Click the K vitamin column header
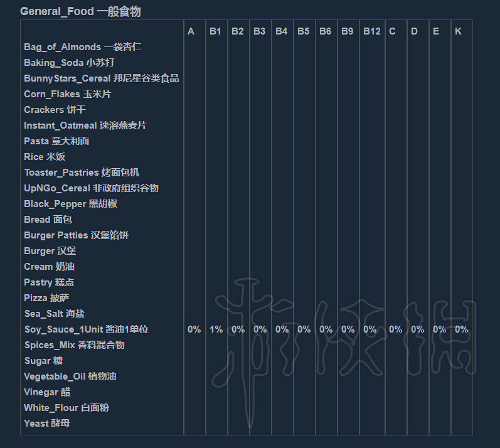Image resolution: width=500 pixels, height=448 pixels. pos(458,31)
